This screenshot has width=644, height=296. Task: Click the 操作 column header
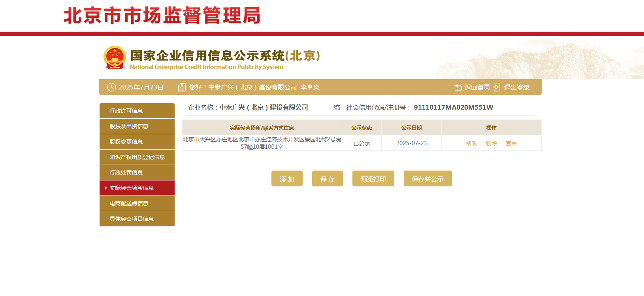pyautogui.click(x=491, y=128)
